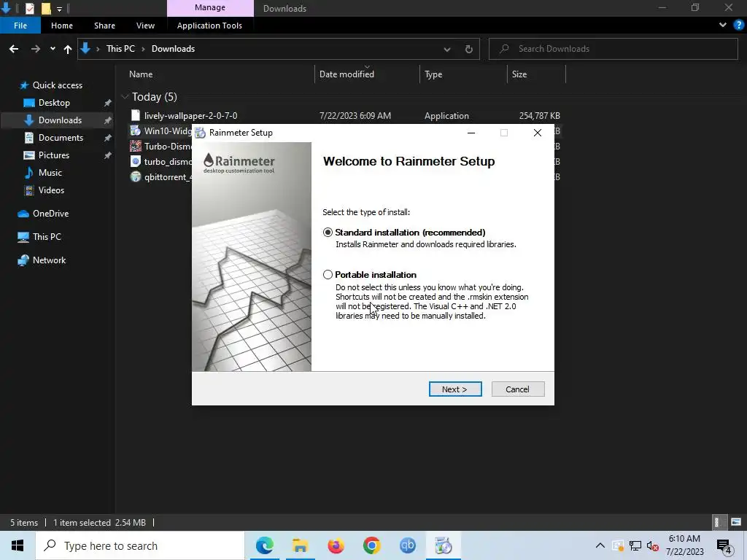The image size is (747, 560).
Task: Open the network tray icon
Action: pos(635,545)
